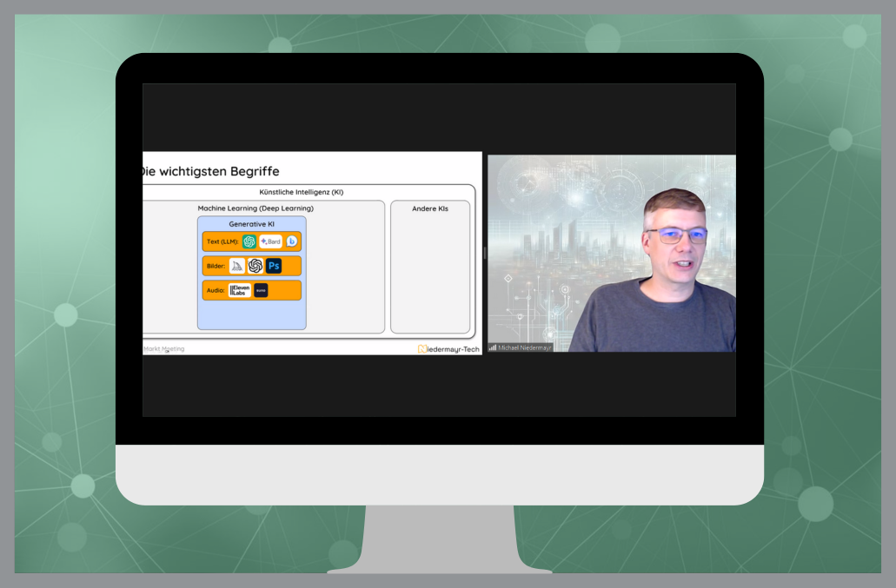Click the Photoshop Ps icon

pyautogui.click(x=274, y=266)
